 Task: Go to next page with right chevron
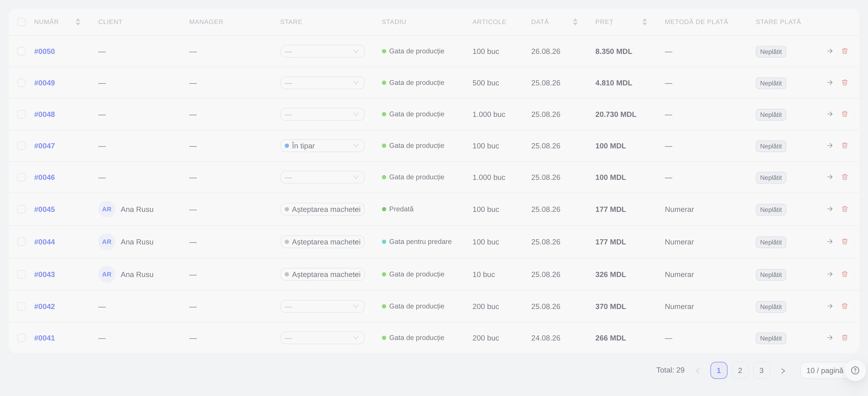tap(783, 371)
